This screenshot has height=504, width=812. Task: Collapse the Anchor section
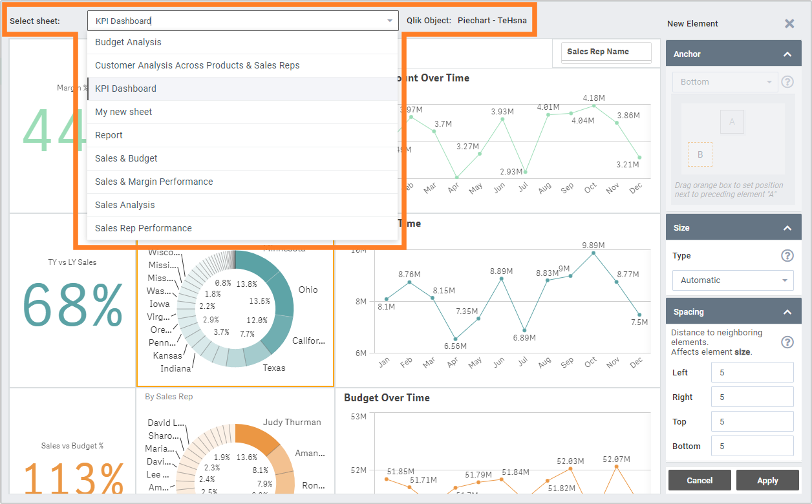click(787, 54)
